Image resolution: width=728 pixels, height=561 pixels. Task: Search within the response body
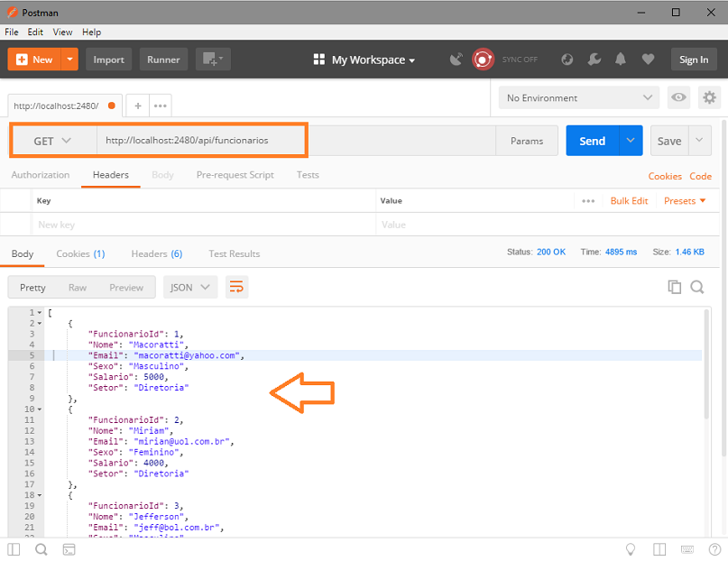point(697,287)
